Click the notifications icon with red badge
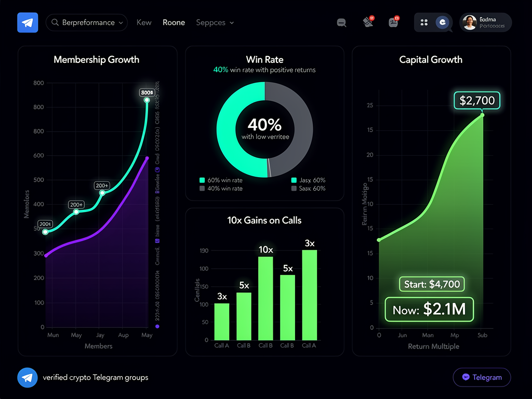The width and height of the screenshot is (532, 399). (368, 22)
